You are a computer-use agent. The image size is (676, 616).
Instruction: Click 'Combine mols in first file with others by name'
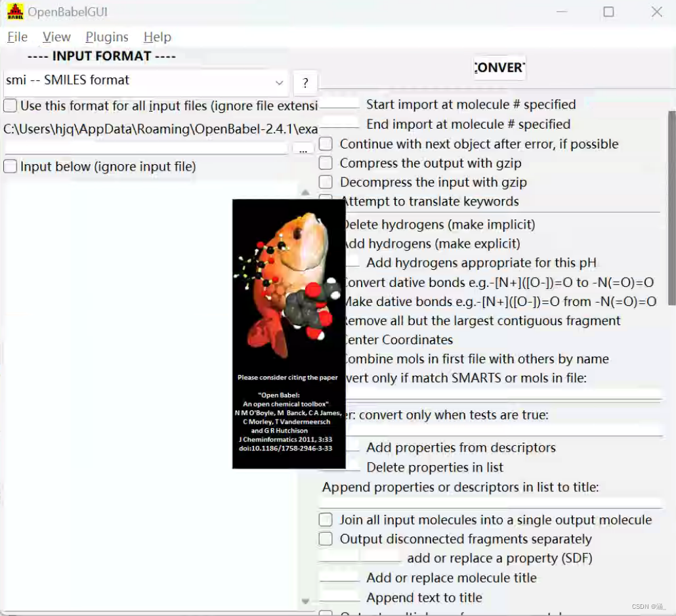477,359
